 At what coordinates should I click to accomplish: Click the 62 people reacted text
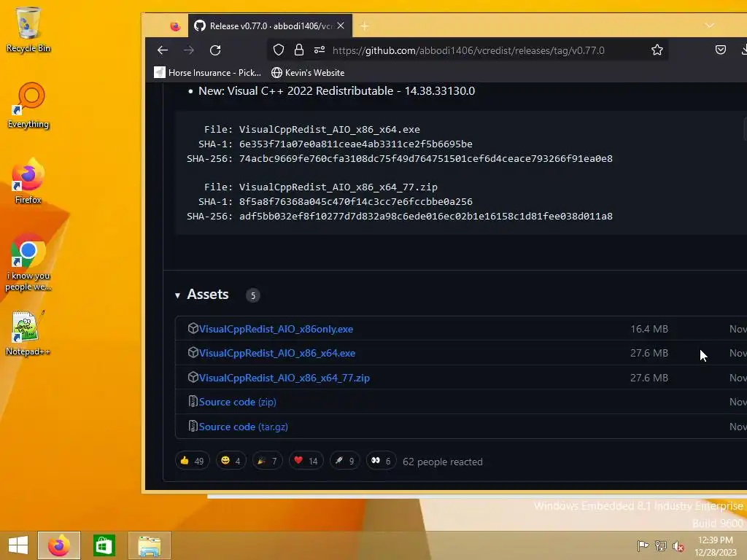(443, 462)
